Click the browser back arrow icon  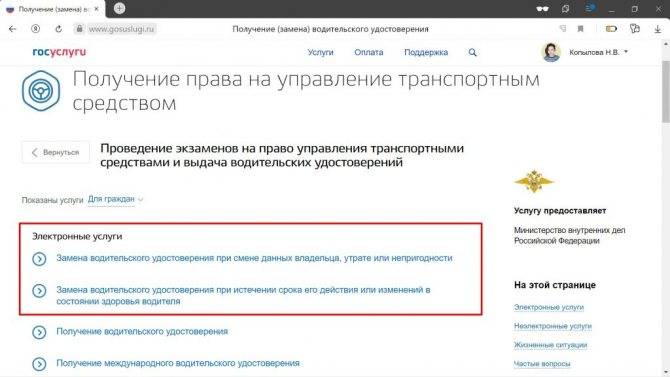point(12,29)
